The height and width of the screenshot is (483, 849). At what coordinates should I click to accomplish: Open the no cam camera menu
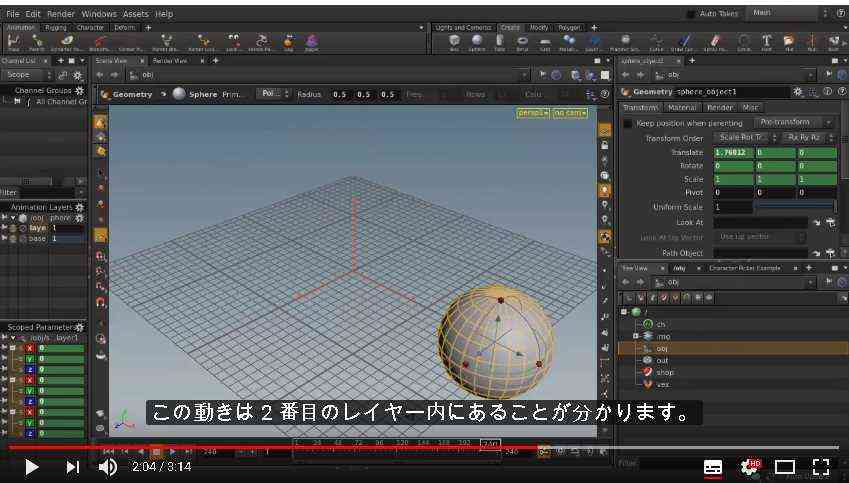click(570, 113)
